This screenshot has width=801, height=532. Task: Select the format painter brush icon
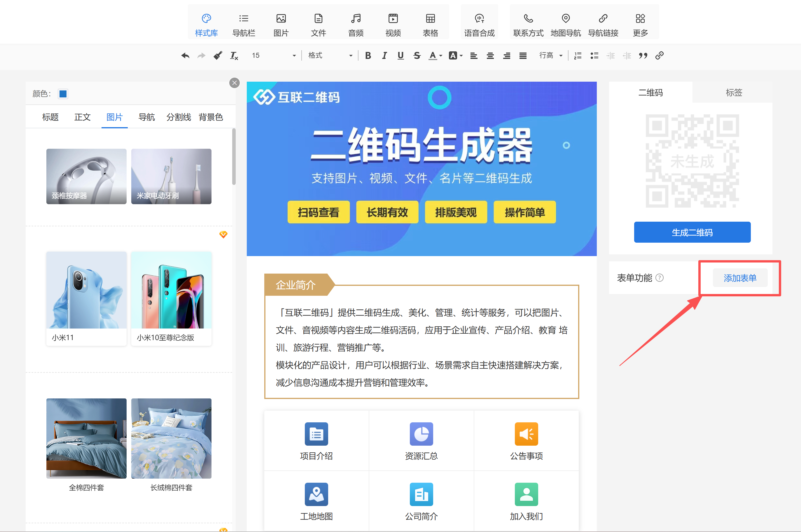[218, 56]
